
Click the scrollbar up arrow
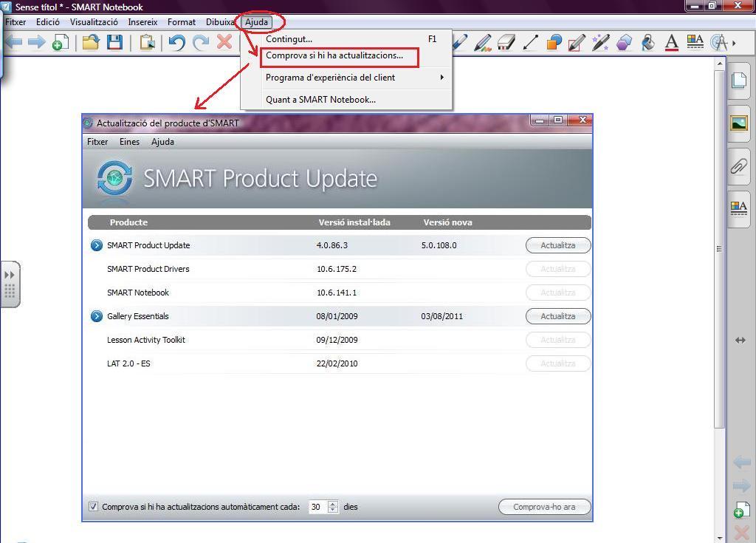[x=719, y=64]
